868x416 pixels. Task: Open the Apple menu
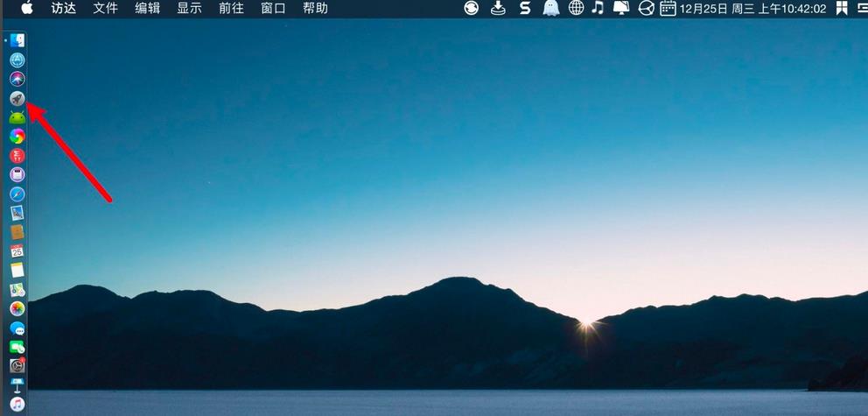(x=26, y=8)
